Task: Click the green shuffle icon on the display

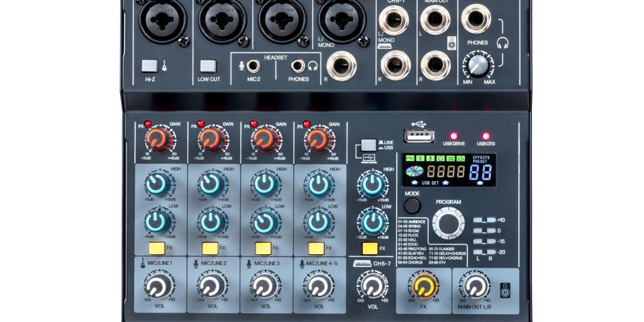Action: click(x=451, y=158)
